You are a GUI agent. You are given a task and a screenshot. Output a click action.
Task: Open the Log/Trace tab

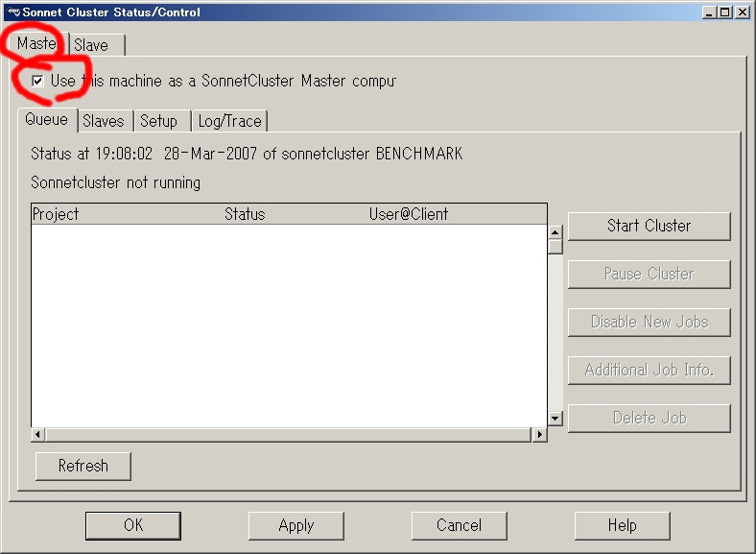229,121
